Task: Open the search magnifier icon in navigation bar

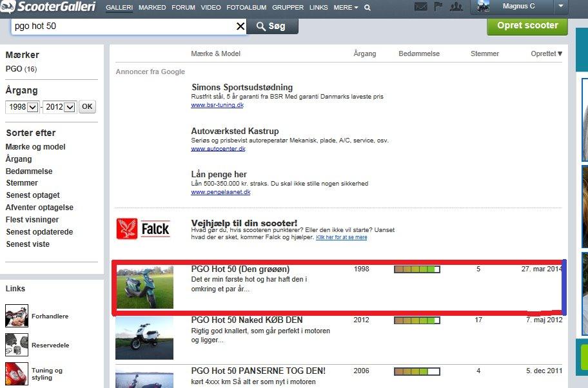Action: click(x=367, y=8)
